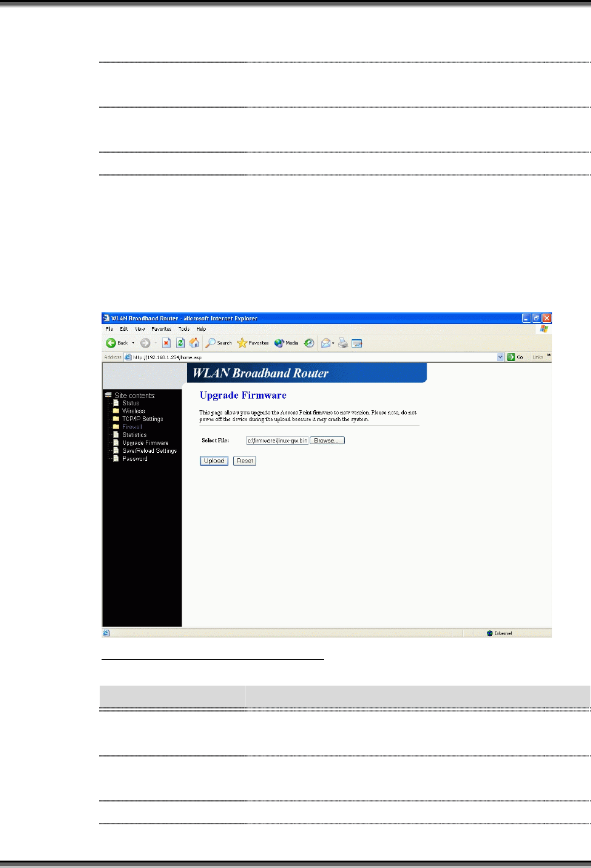Open Upgrade Firmware in the sidebar
The width and height of the screenshot is (591, 868).
tap(145, 443)
